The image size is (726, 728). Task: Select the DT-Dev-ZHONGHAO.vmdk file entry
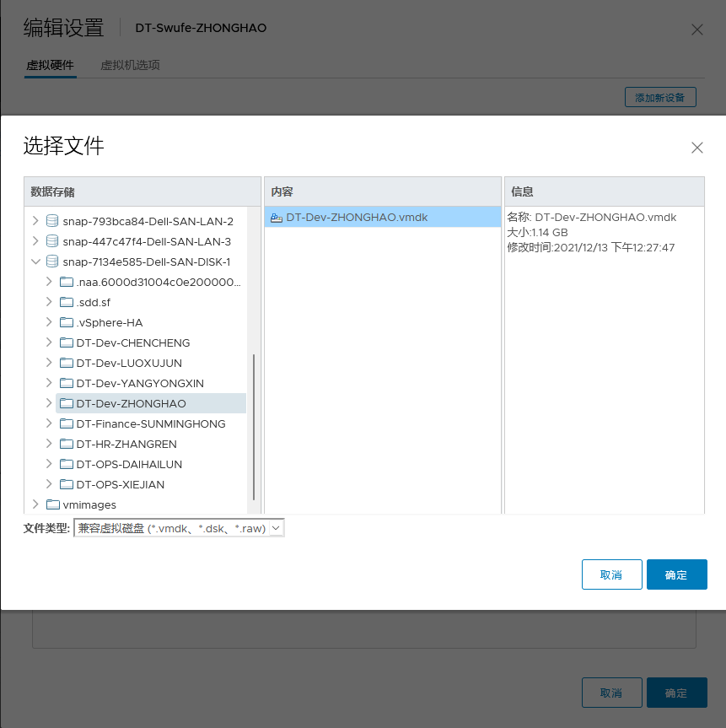(x=363, y=217)
